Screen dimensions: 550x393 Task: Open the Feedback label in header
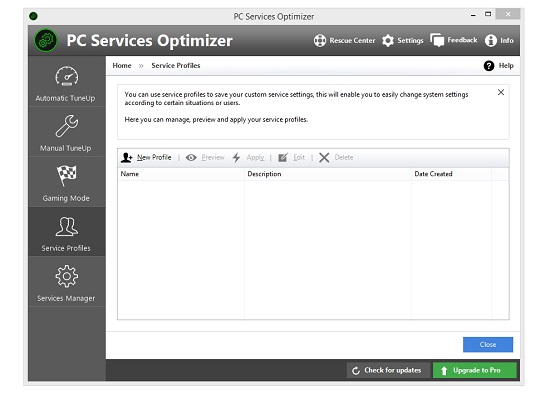(x=462, y=40)
